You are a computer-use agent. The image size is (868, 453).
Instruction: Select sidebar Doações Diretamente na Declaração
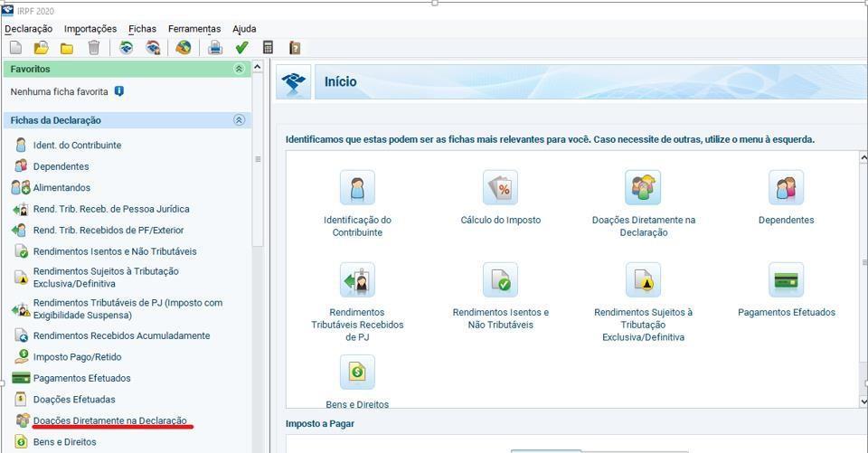pos(109,420)
